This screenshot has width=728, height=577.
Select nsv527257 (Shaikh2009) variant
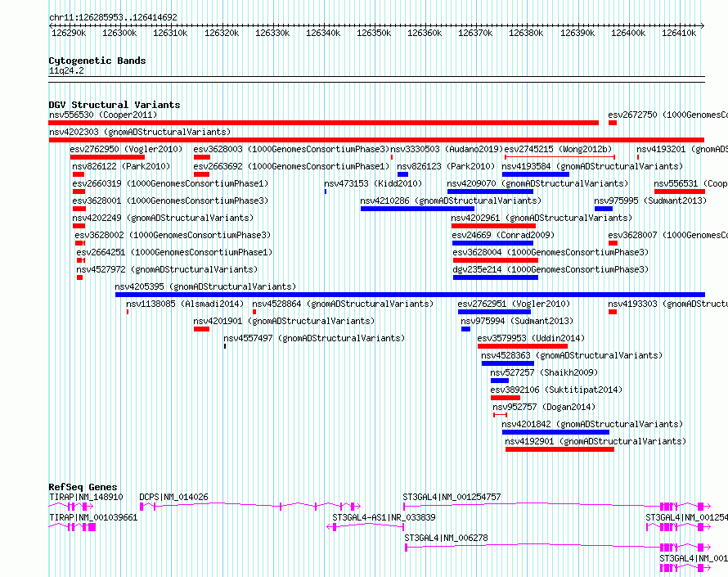pos(544,372)
